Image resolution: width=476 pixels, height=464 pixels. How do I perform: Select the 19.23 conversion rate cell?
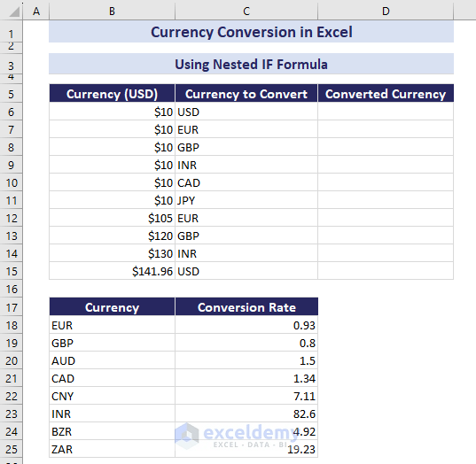[246, 449]
